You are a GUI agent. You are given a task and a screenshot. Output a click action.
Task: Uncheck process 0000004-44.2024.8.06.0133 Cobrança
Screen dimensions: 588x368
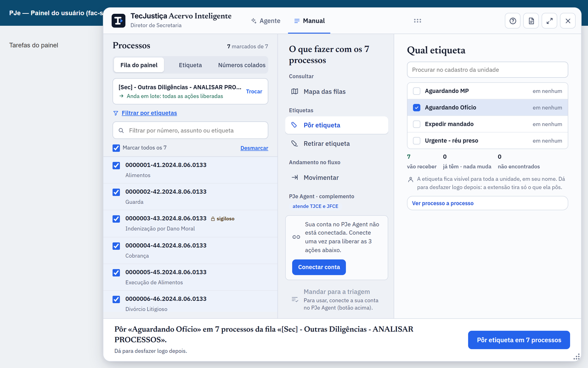(x=116, y=246)
